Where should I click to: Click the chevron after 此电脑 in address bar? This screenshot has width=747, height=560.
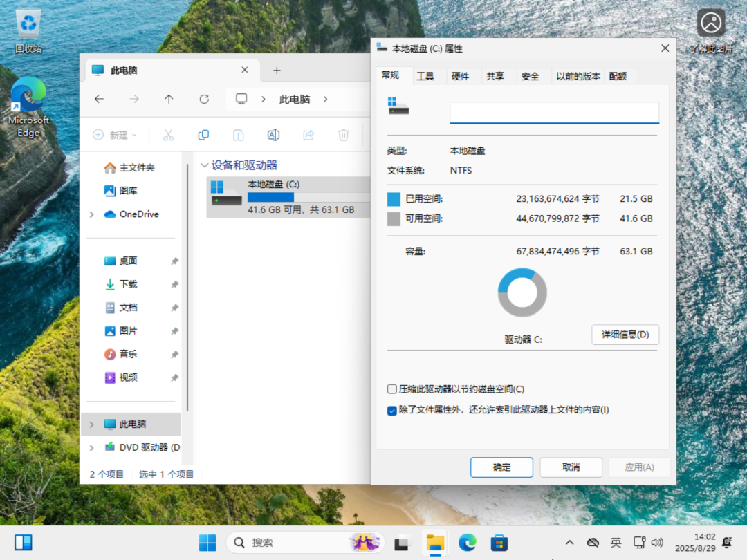pos(325,99)
